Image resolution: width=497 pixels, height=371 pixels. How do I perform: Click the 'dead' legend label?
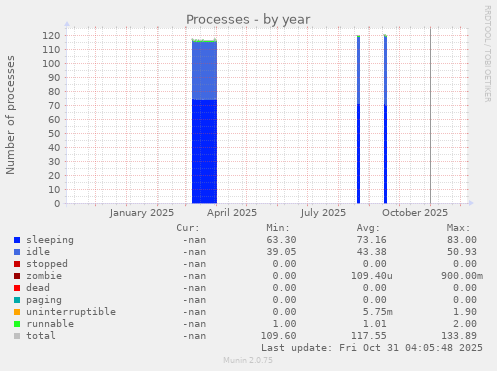tap(38, 288)
